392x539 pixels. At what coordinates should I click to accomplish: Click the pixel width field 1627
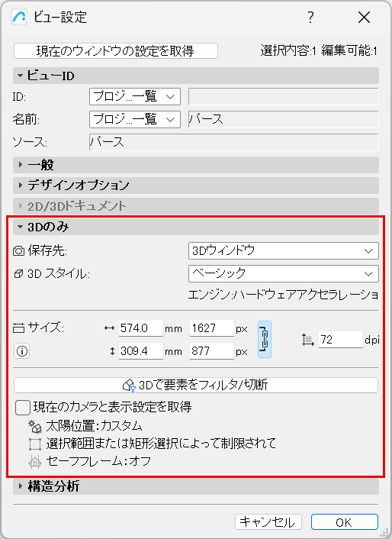click(x=211, y=328)
